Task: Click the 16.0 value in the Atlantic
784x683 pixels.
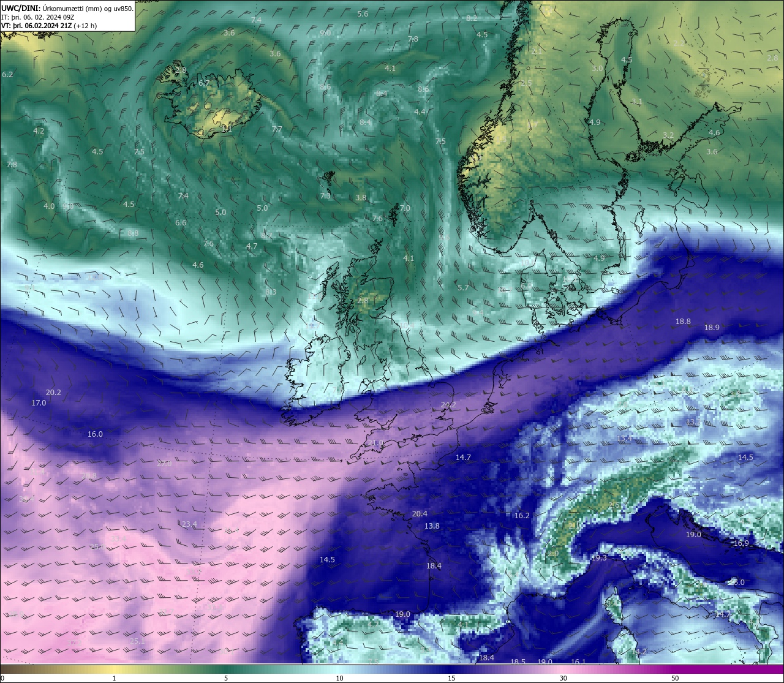Action: [x=95, y=434]
